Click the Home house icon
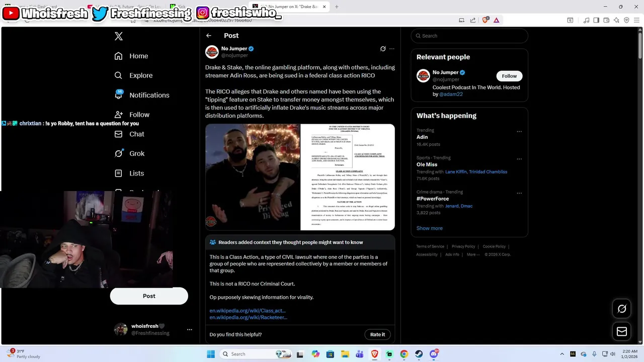Image resolution: width=644 pixels, height=362 pixels. [x=118, y=56]
